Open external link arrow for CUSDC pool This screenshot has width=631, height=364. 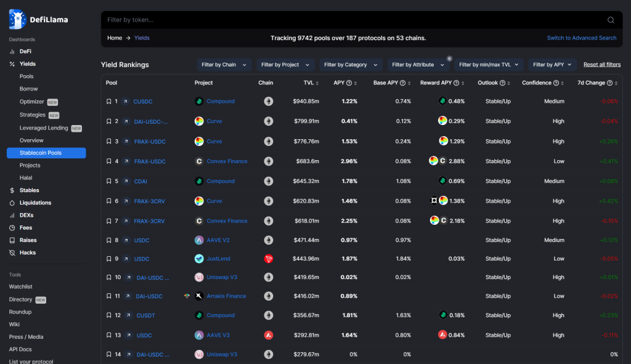126,102
